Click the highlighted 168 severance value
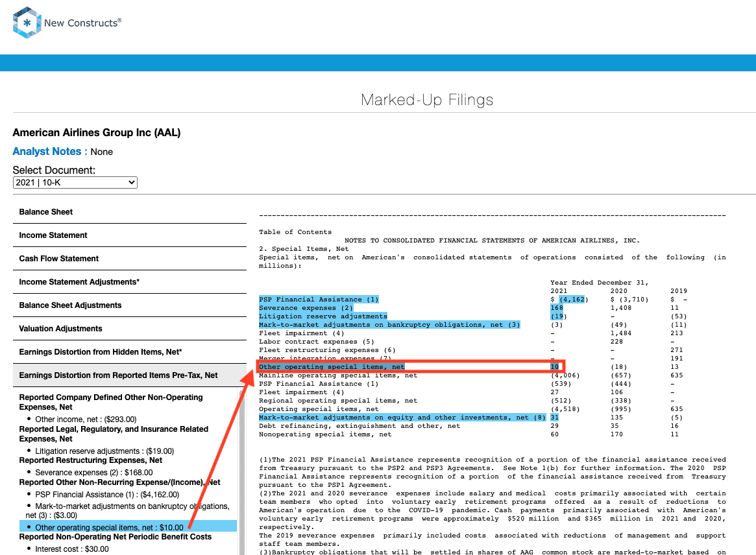 557,308
